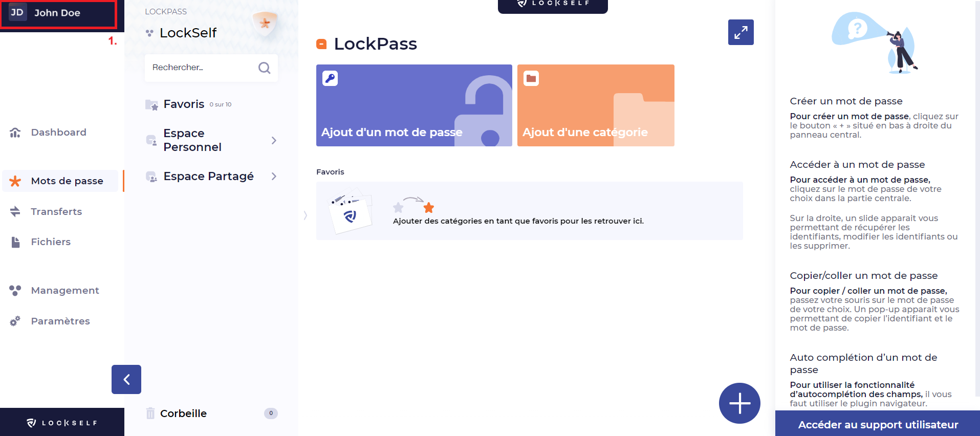The height and width of the screenshot is (436, 980).
Task: Click Ajout d'une catégorie tile
Action: [x=595, y=105]
